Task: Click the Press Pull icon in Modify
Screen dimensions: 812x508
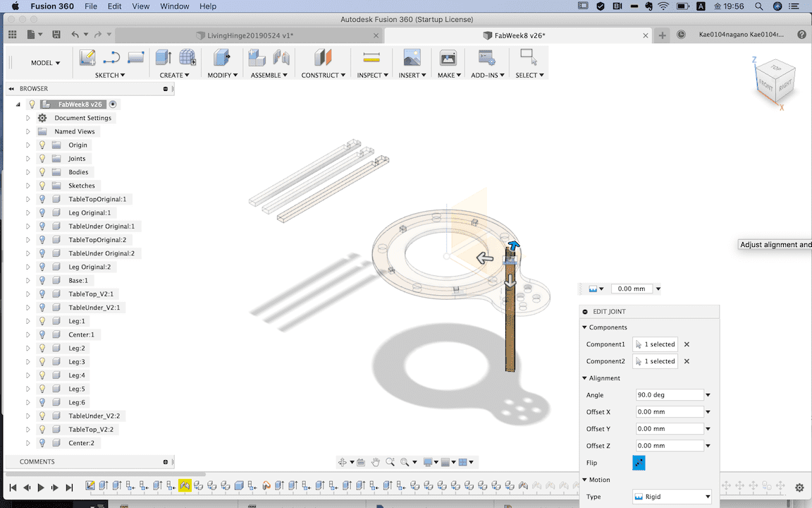Action: point(221,58)
